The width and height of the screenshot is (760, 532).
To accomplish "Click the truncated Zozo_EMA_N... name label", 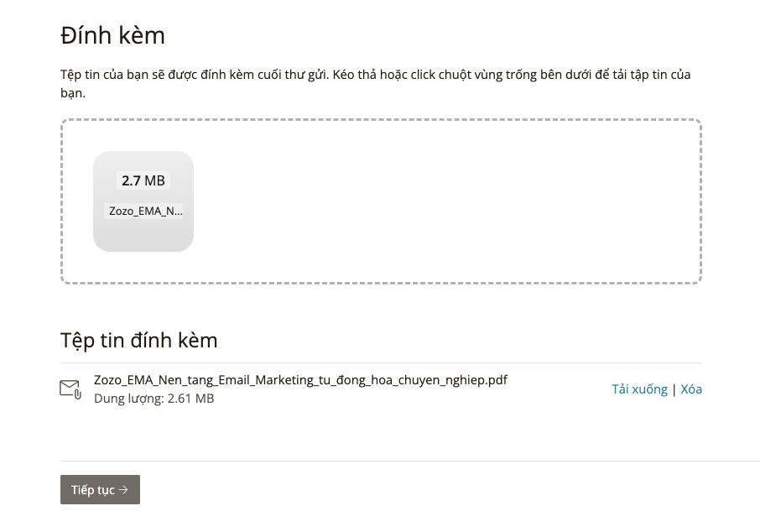I will point(144,211).
